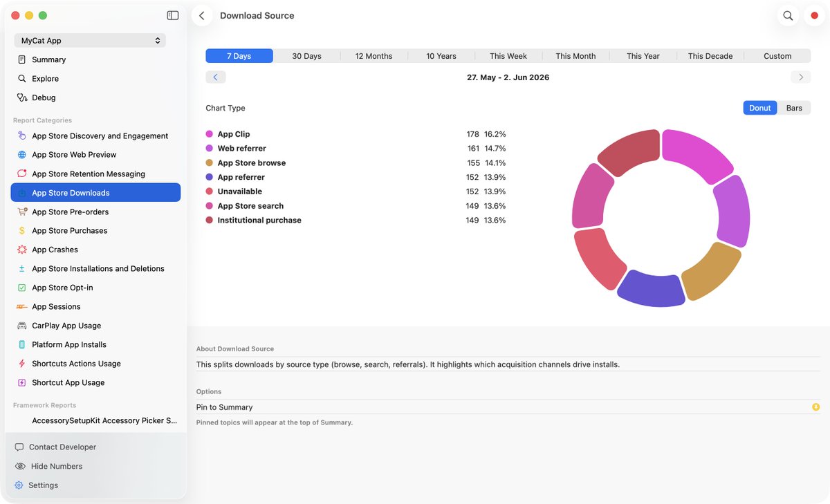830x504 pixels.
Task: Close the window with the red button
Action: coord(15,15)
